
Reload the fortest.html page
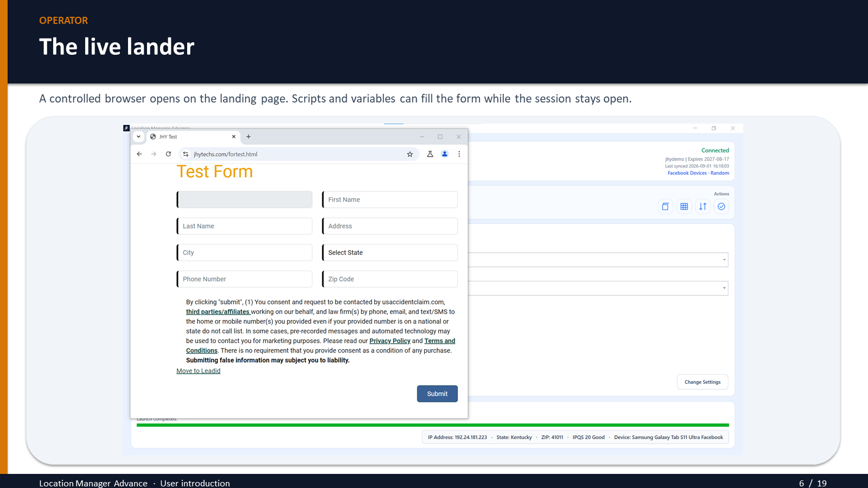tap(168, 154)
